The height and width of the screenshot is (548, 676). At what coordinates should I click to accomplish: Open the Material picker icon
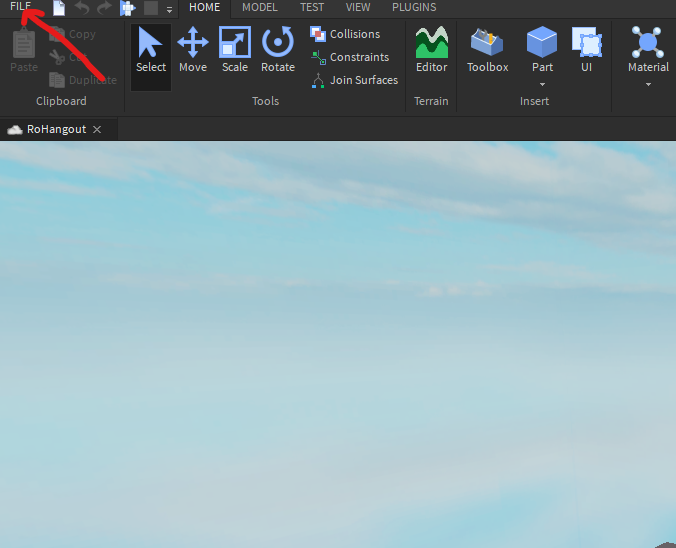click(648, 42)
